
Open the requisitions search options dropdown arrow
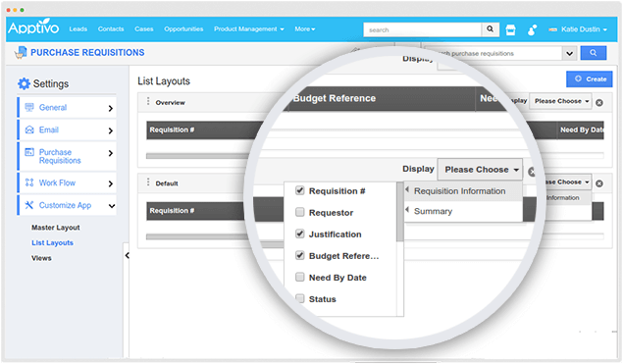pos(570,53)
